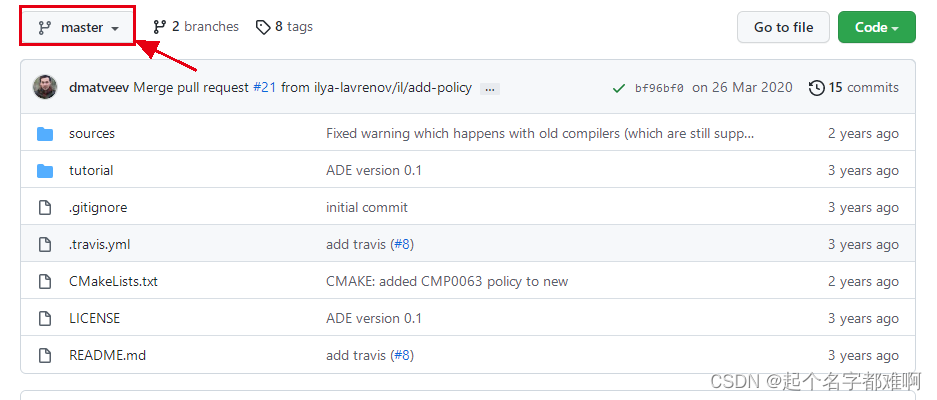
Task: Open the CMakeLists.txt file
Action: [113, 282]
